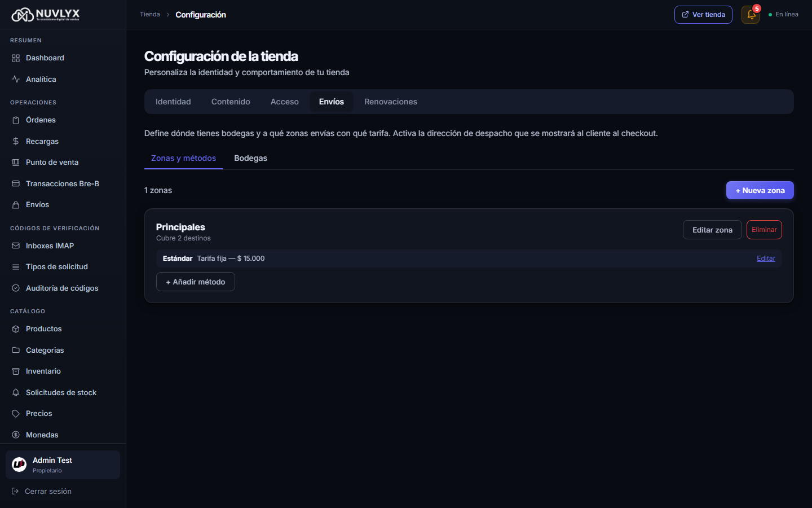Click the Añadir método button
This screenshot has height=508, width=812.
point(196,282)
